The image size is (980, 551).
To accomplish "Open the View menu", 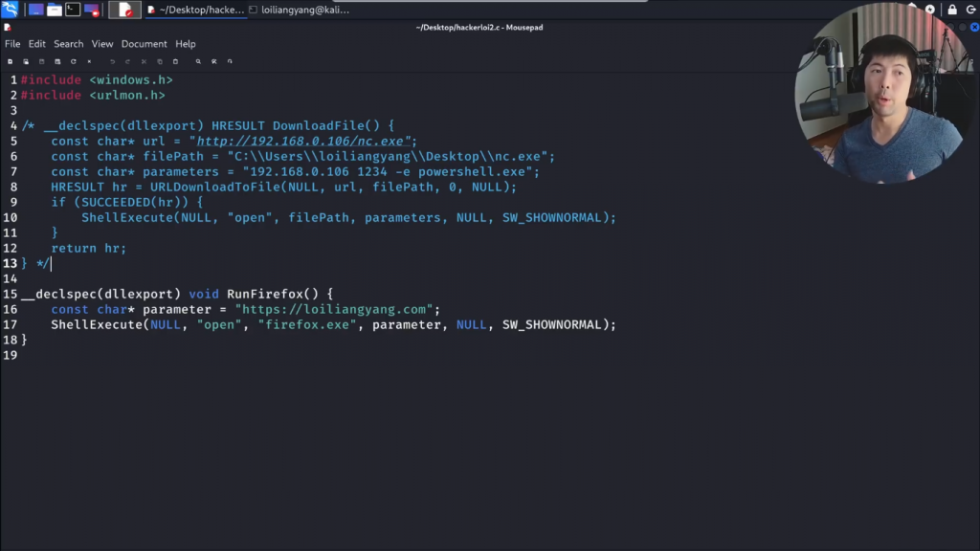I will [x=102, y=44].
